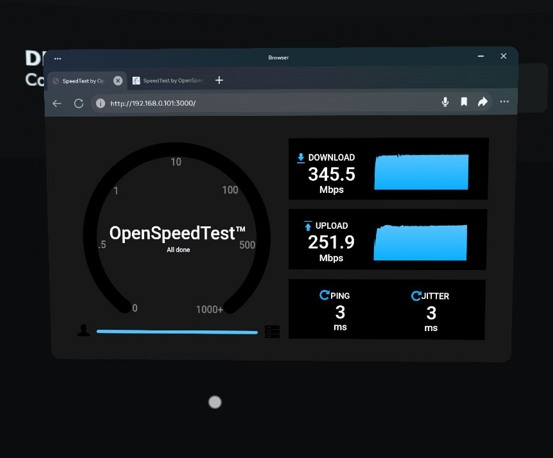The width and height of the screenshot is (553, 458).
Task: View site info icon in address bar
Action: click(x=101, y=103)
